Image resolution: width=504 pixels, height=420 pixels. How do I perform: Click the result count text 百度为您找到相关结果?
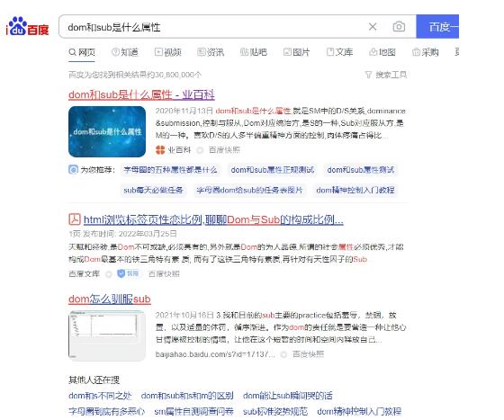tap(135, 75)
